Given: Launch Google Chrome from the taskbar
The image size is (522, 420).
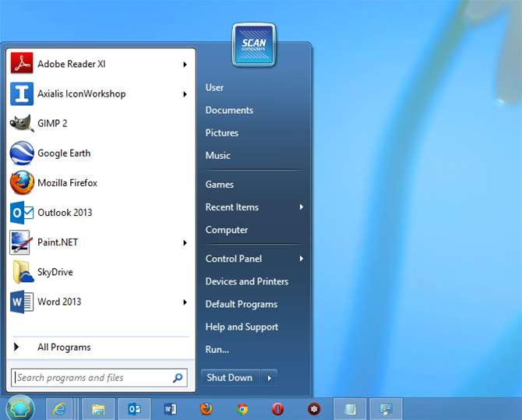Looking at the screenshot, I should [242, 408].
